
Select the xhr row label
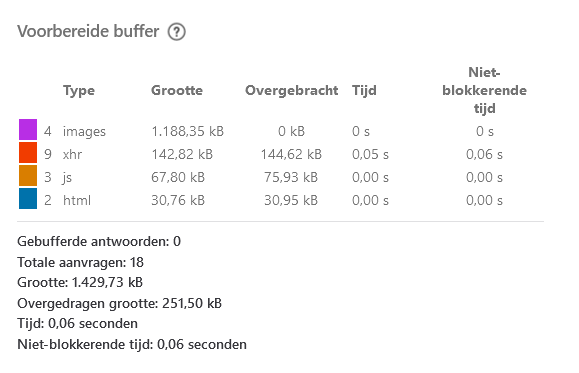(72, 154)
